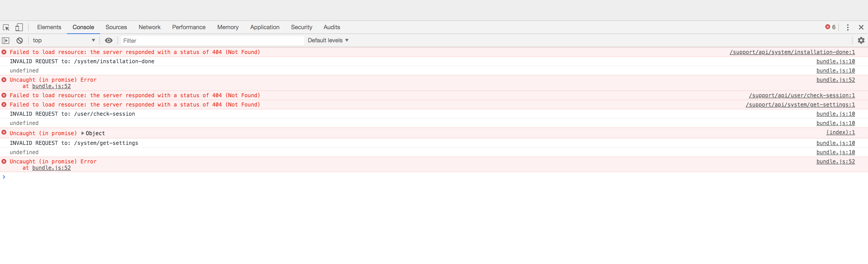868x264 pixels.
Task: Select the Console tab
Action: click(x=83, y=27)
